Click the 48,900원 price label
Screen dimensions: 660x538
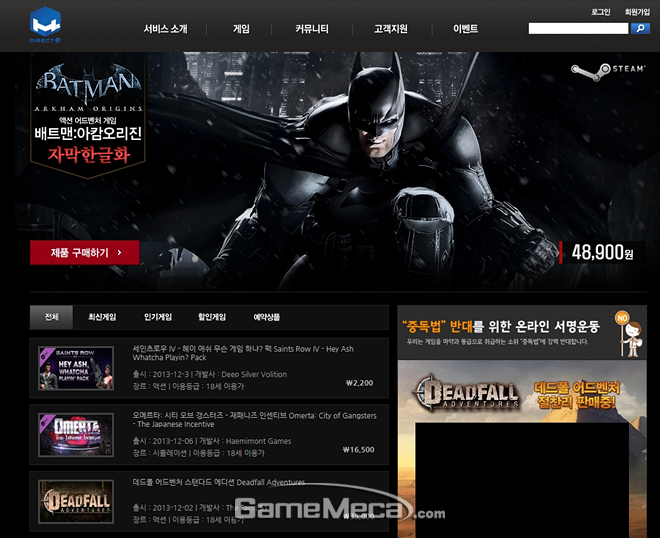click(602, 253)
